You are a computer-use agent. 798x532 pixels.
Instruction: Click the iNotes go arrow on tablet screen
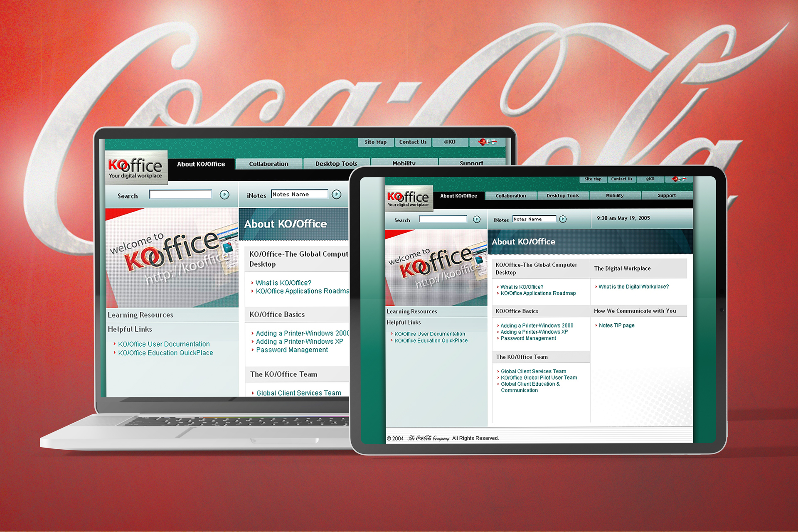[x=563, y=219]
